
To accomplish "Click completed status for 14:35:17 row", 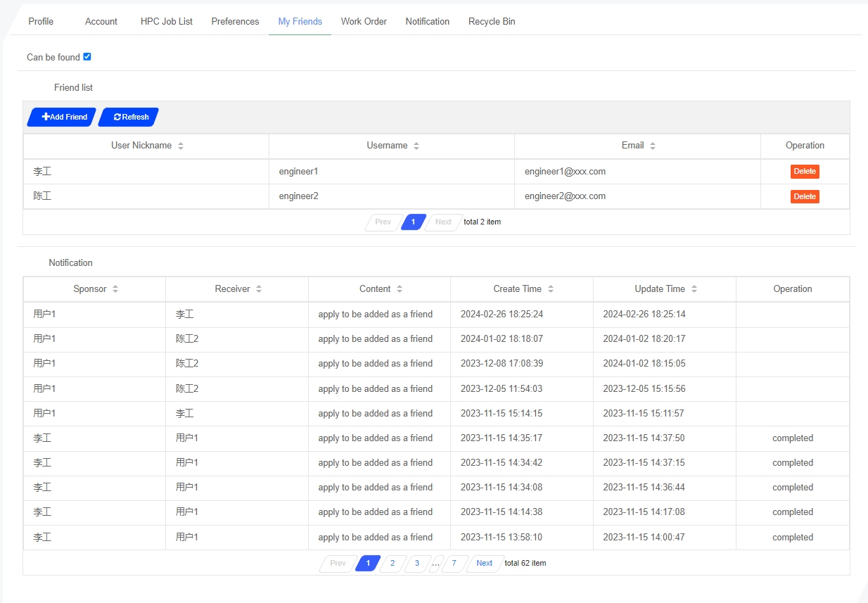I will click(793, 438).
